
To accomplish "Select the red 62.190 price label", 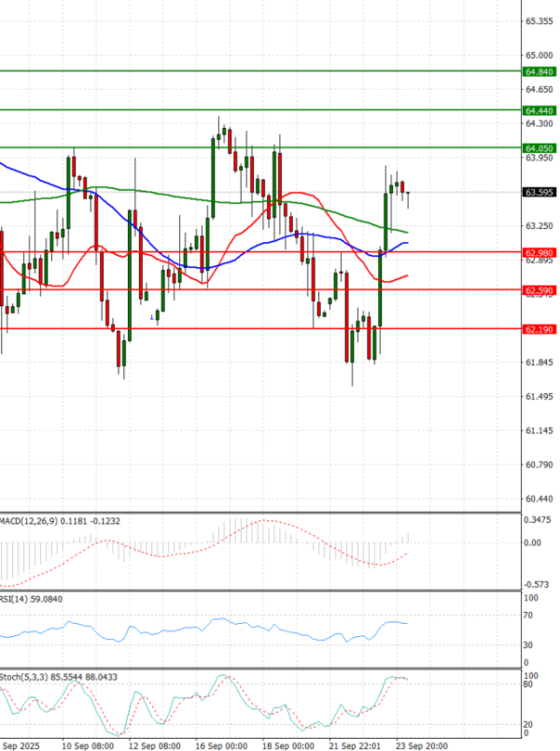I will pos(539,330).
